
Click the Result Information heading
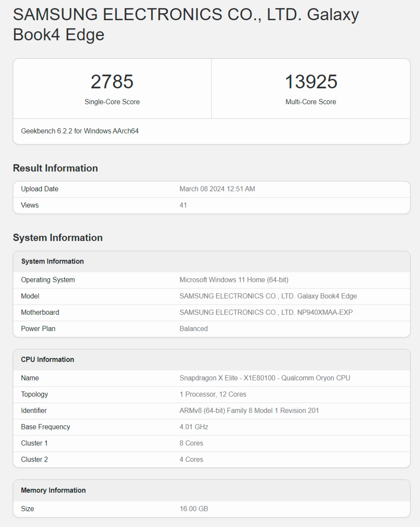click(55, 168)
